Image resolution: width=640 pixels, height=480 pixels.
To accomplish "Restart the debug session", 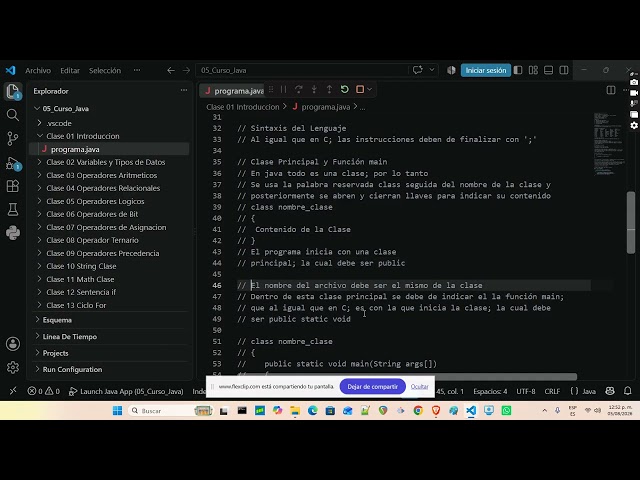I will coord(344,89).
